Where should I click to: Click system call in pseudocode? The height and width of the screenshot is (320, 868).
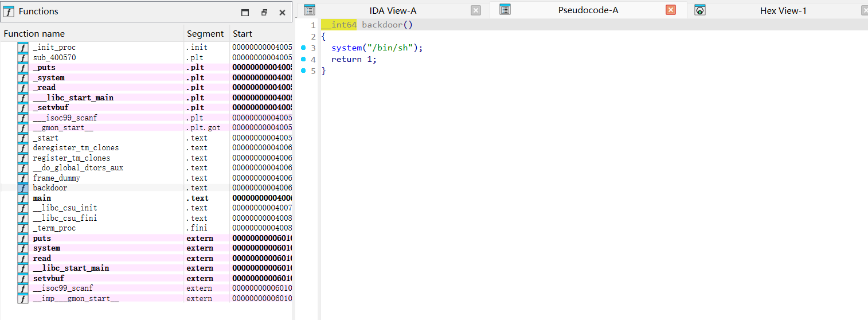[346, 48]
